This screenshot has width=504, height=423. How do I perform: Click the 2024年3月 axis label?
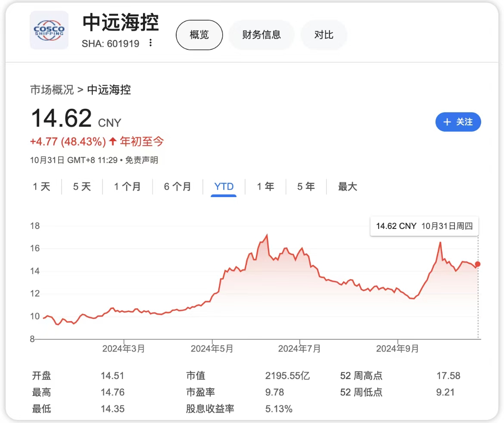point(124,349)
